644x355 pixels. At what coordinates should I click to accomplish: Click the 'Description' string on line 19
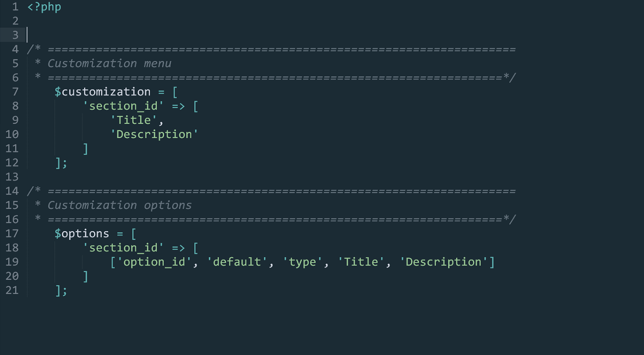pos(443,262)
